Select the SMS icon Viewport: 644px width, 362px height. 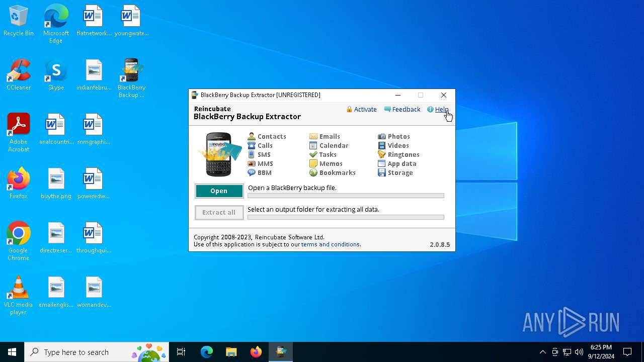[252, 154]
